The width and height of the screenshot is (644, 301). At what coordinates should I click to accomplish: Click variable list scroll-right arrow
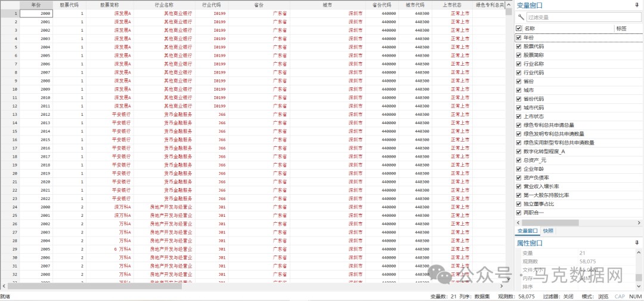[x=640, y=222]
